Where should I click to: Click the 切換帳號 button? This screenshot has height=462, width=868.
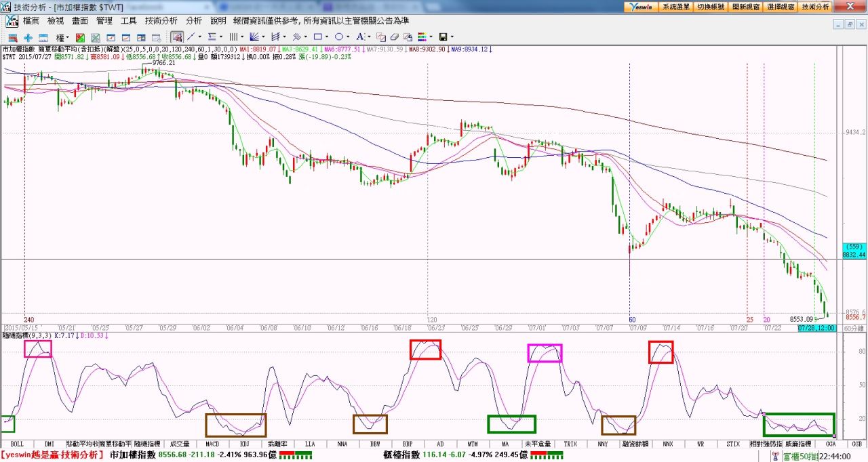(711, 6)
